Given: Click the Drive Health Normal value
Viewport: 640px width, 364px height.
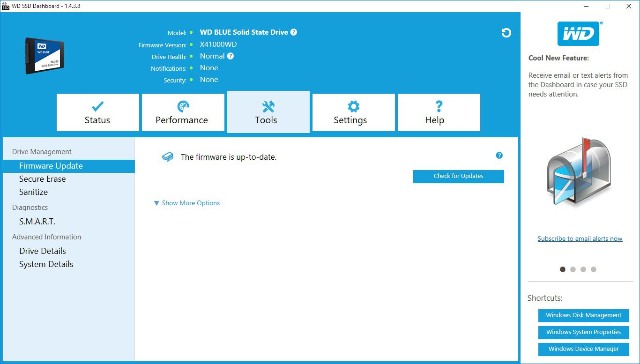Looking at the screenshot, I should (212, 56).
